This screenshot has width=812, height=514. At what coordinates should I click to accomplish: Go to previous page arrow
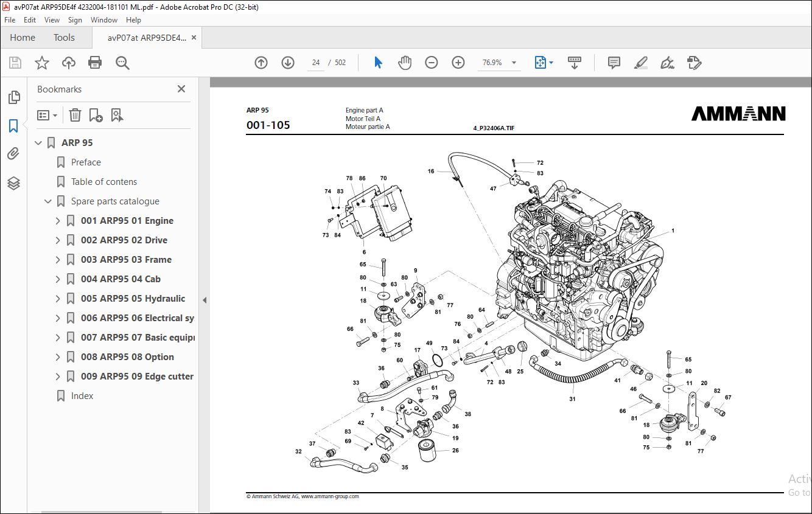tap(261, 63)
